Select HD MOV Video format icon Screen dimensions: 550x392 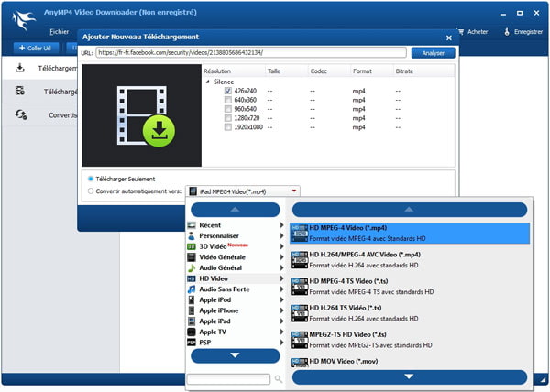[x=299, y=364]
